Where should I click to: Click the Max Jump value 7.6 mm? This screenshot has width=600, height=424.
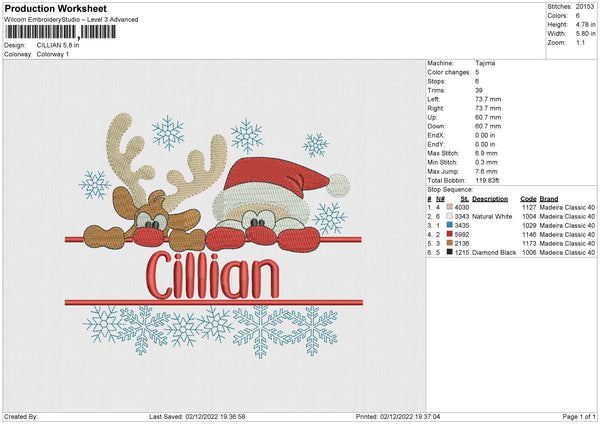tap(486, 171)
